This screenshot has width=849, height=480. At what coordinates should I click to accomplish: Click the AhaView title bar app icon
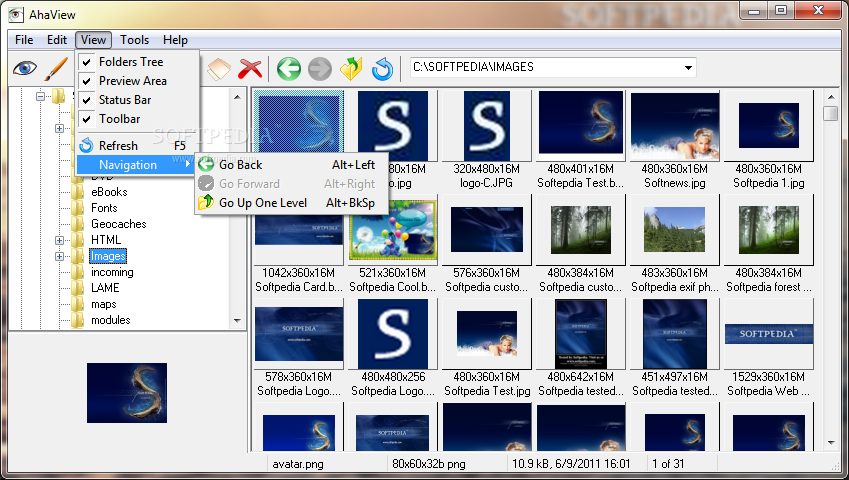click(16, 14)
